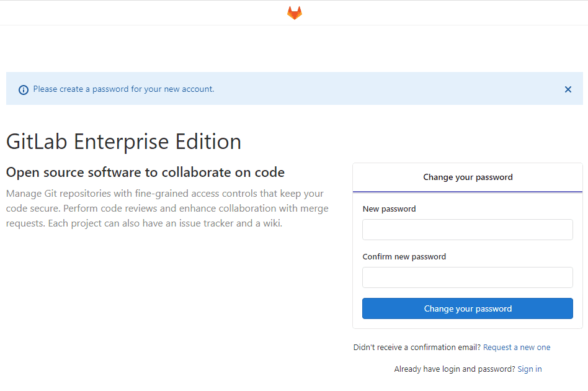Click the info icon in alert banner
The height and width of the screenshot is (391, 588).
(x=24, y=89)
